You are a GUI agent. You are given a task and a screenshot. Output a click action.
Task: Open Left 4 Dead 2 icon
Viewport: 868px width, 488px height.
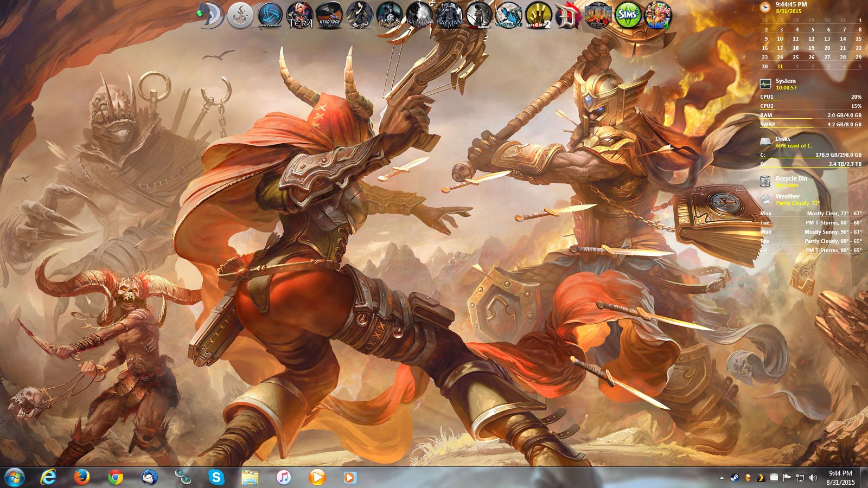[x=538, y=15]
